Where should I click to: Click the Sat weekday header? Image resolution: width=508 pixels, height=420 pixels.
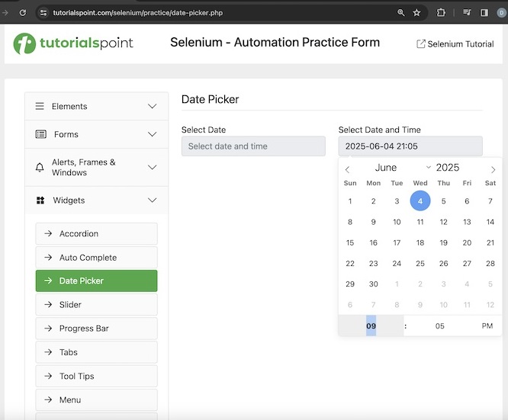point(490,183)
